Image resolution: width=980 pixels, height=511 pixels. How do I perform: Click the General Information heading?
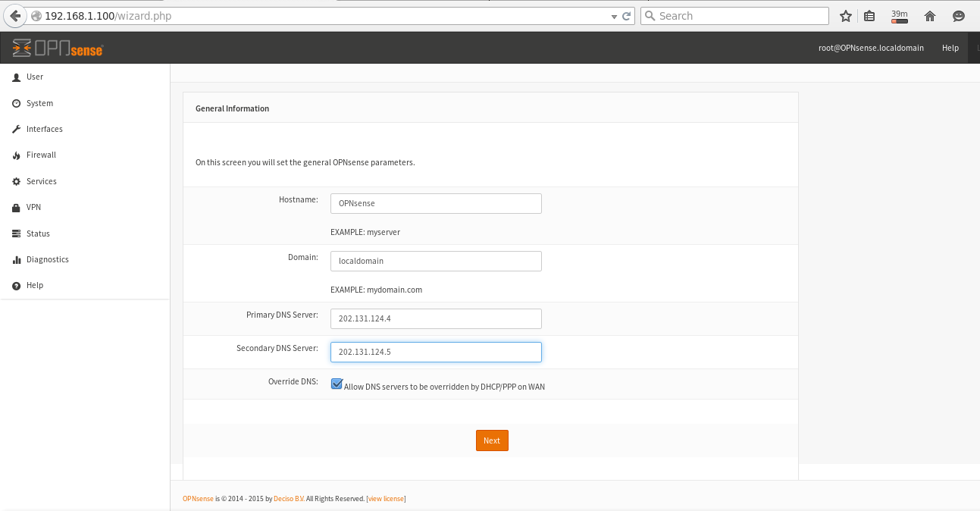[232, 108]
